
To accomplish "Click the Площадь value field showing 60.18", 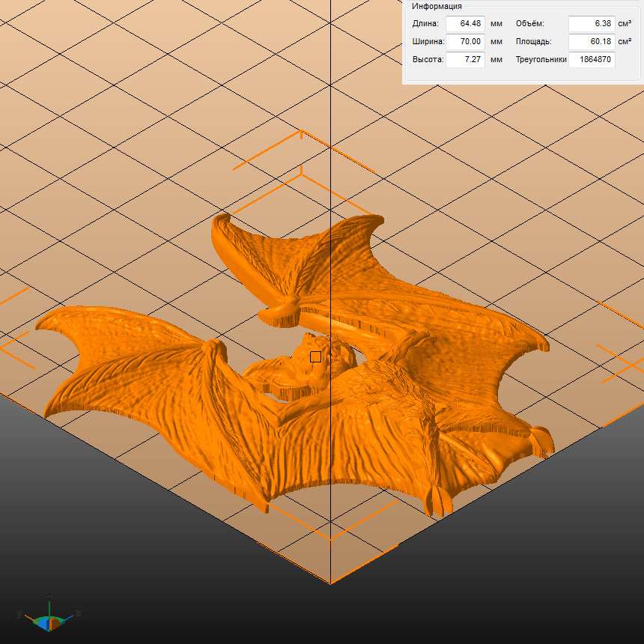I will (591, 42).
